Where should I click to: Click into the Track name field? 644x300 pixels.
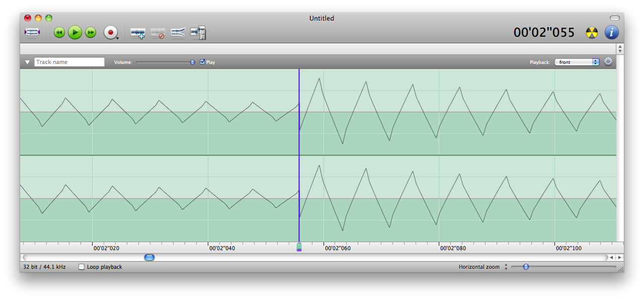(x=69, y=62)
